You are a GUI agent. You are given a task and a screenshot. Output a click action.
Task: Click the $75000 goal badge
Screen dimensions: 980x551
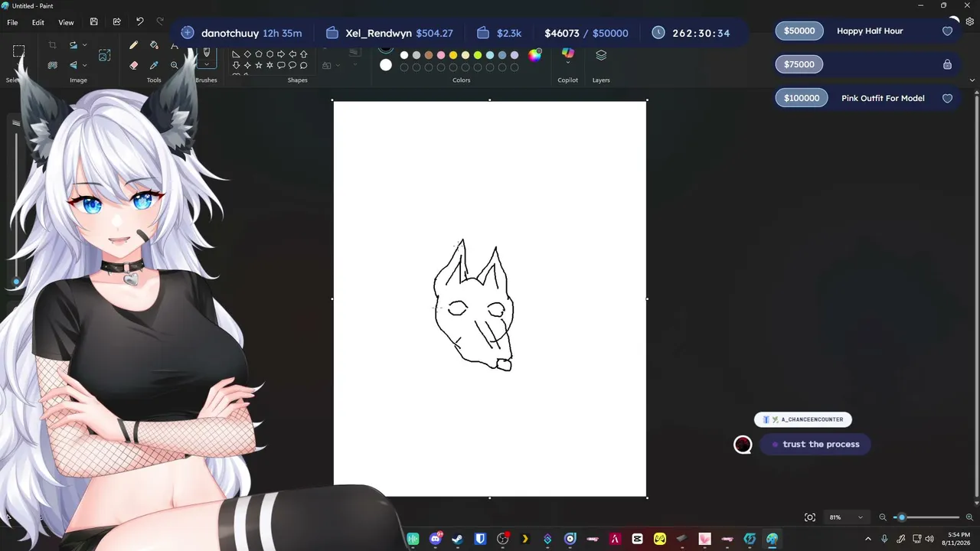pos(799,64)
